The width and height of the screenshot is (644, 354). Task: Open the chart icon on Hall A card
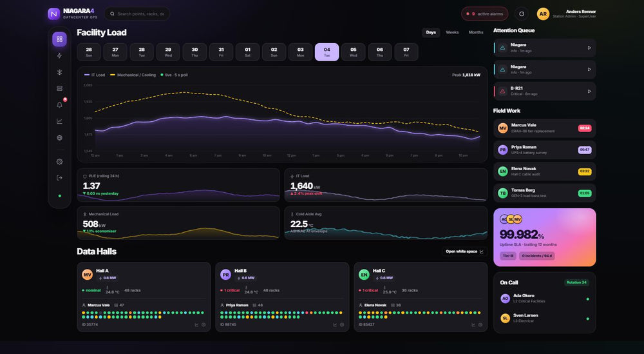tap(196, 325)
